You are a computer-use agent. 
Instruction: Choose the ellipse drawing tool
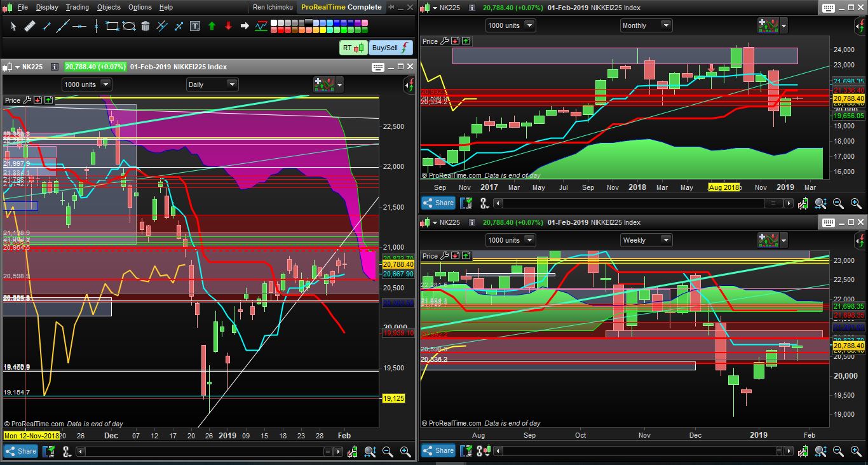point(129,26)
